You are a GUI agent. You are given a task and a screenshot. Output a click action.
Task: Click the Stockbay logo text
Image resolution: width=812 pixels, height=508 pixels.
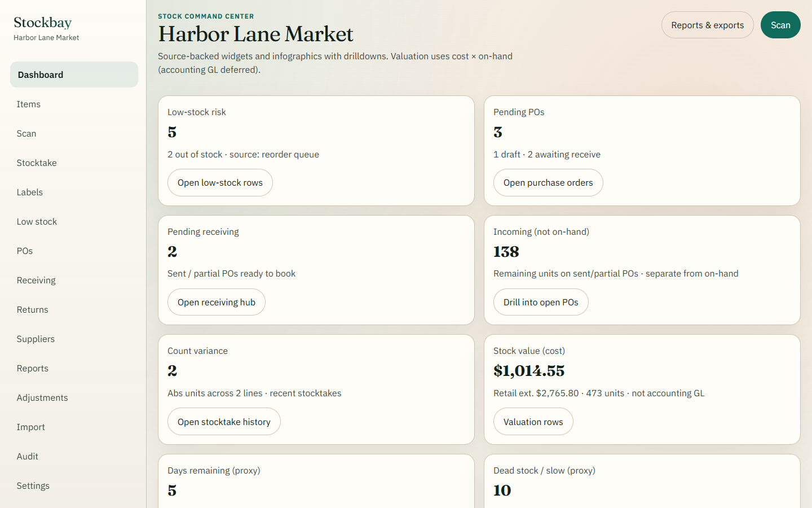(x=43, y=23)
